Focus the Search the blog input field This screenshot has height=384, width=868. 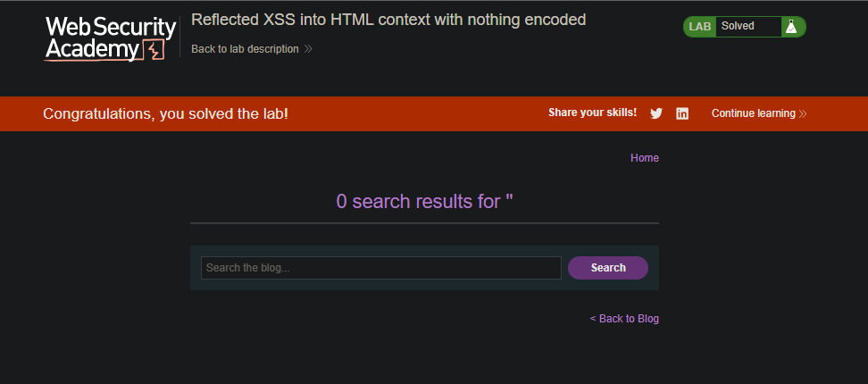point(380,268)
